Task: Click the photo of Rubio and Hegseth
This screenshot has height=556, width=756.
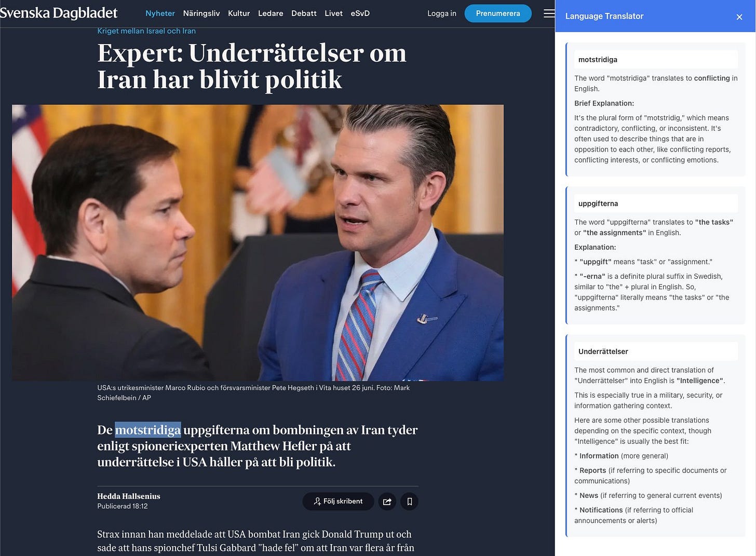Action: point(258,242)
